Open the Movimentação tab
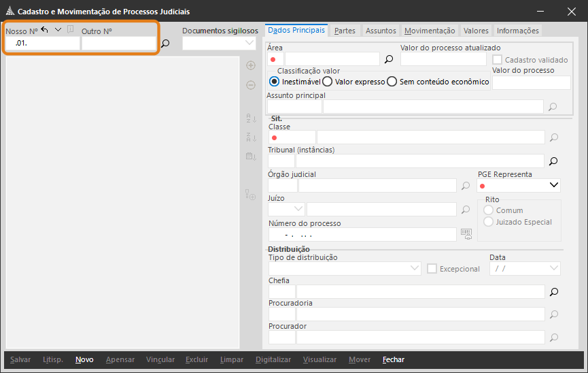Screen dimensions: 588x373 [429, 31]
